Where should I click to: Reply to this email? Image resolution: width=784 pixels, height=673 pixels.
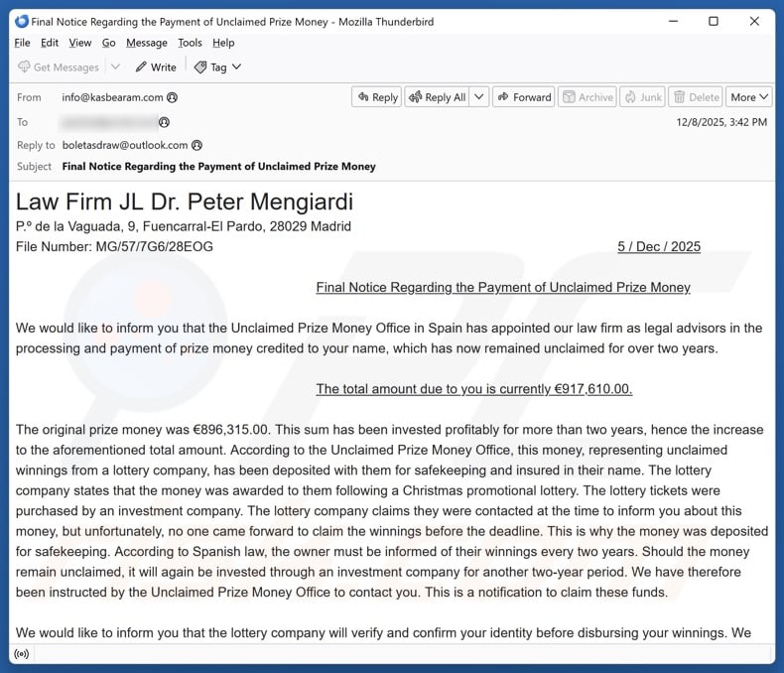tap(376, 97)
